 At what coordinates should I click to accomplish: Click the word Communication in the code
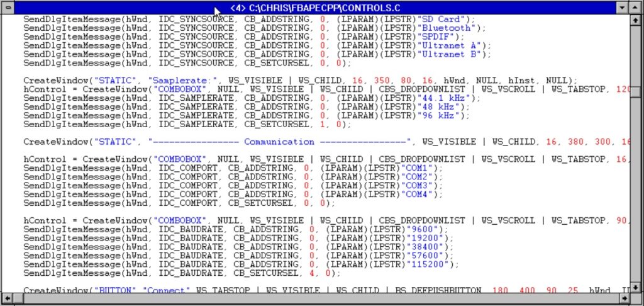click(x=279, y=142)
